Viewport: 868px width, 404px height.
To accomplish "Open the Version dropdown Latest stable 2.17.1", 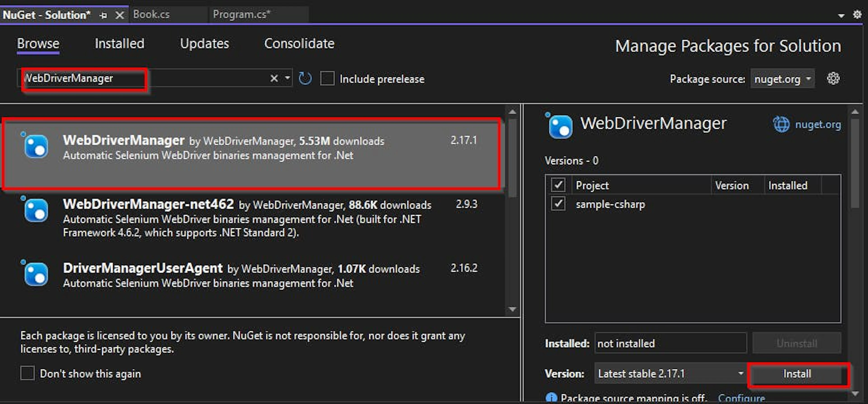I will 670,373.
